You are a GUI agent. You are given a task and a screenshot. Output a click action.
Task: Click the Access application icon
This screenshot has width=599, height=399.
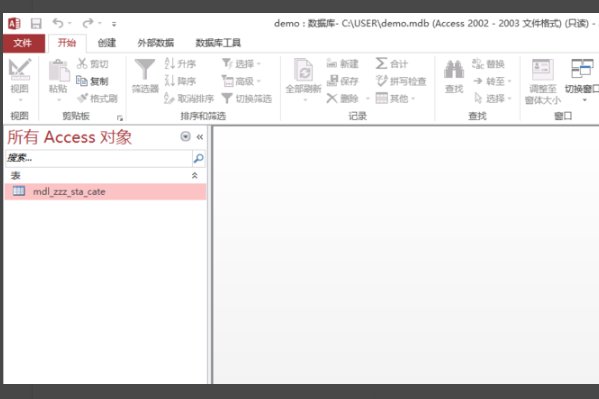[14, 24]
